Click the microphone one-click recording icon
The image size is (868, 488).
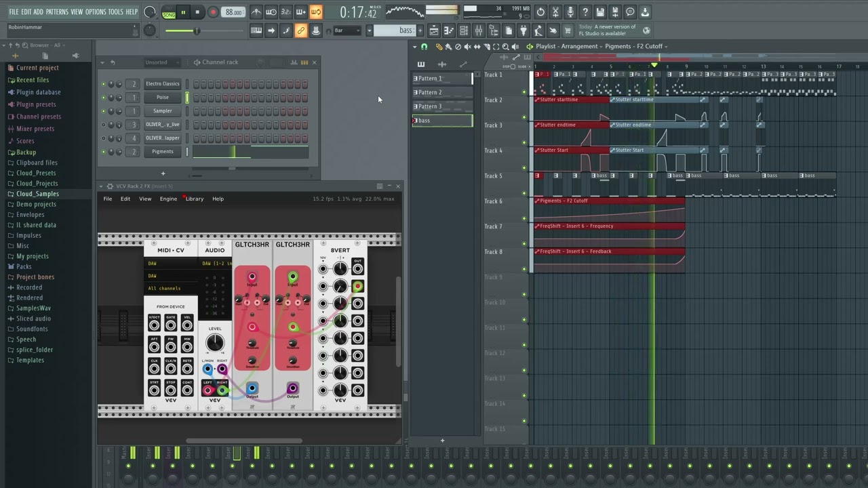tap(570, 12)
